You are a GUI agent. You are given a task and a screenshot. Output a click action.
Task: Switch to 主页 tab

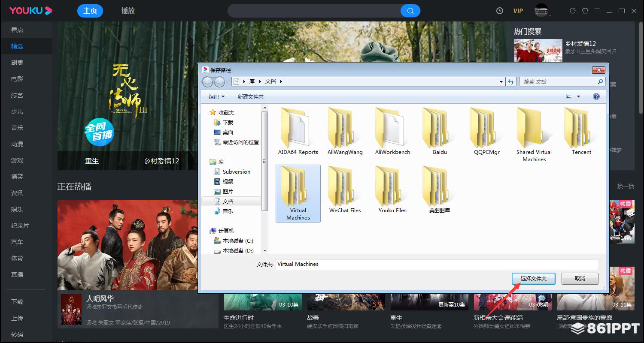(x=90, y=11)
